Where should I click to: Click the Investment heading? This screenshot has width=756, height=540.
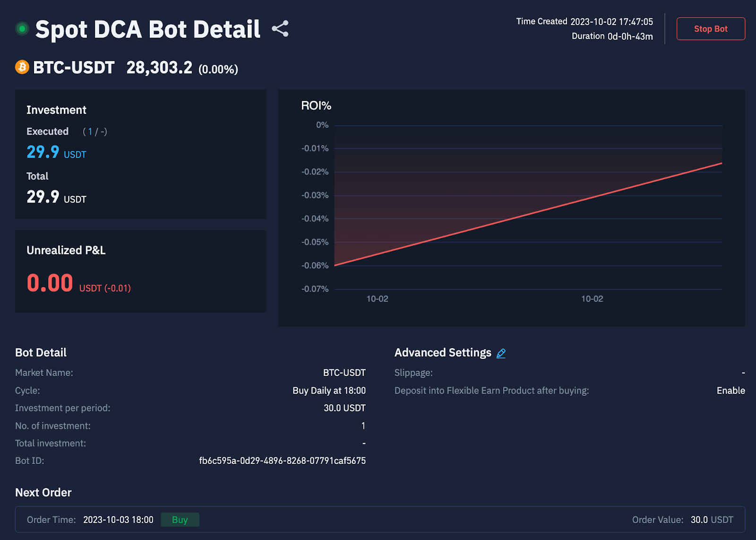56,110
